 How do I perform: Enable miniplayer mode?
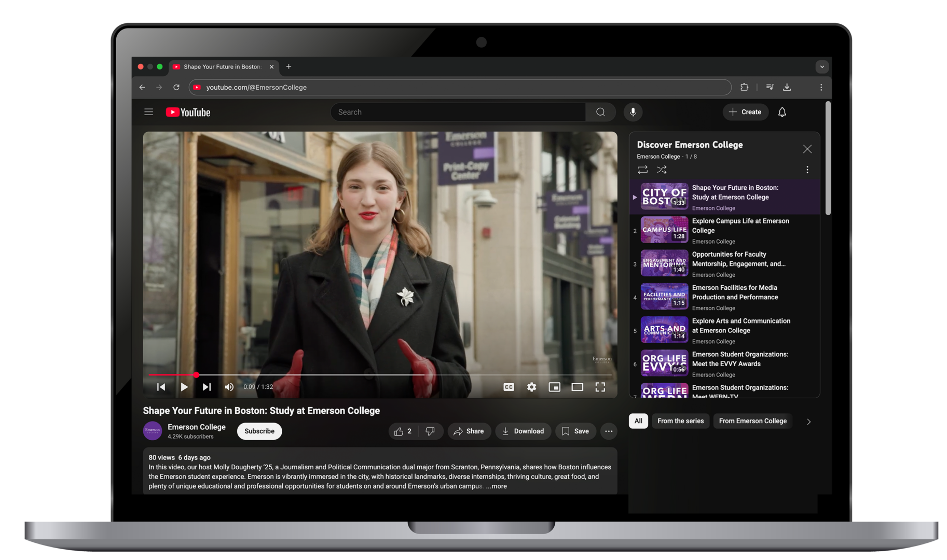(x=554, y=387)
